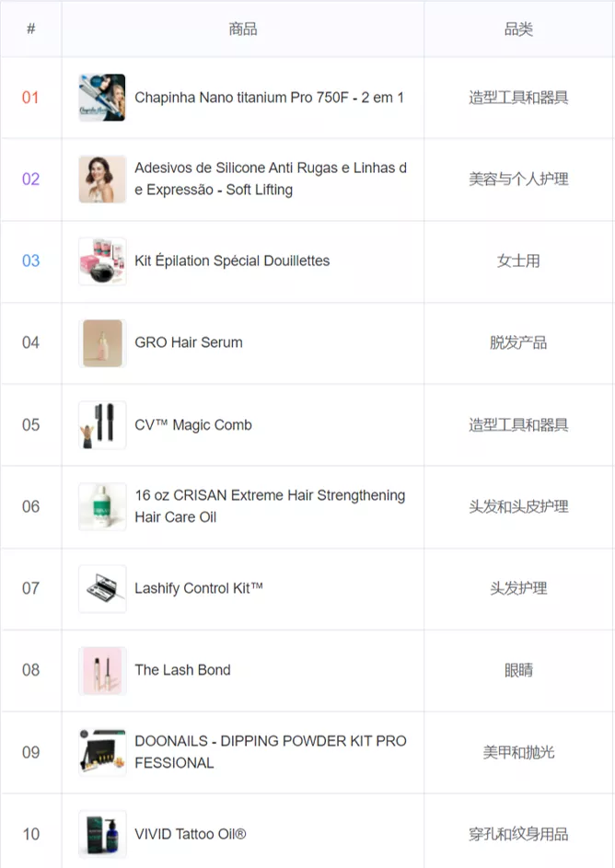
Task: Open the DOONAILS dipping powder kit image
Action: coord(102,752)
